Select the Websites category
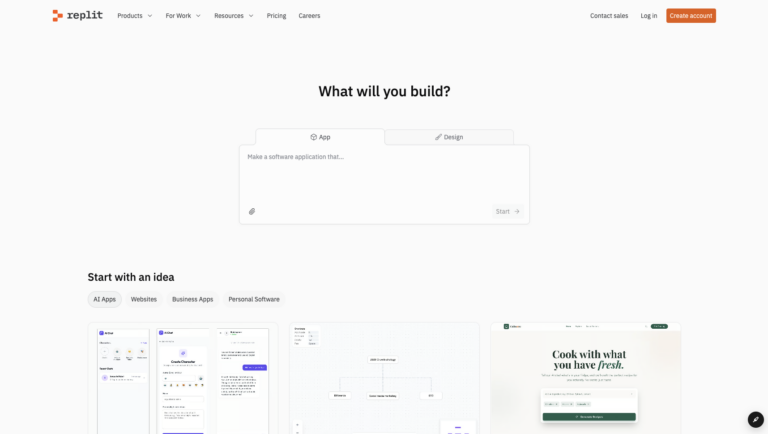The image size is (768, 434). tap(144, 299)
